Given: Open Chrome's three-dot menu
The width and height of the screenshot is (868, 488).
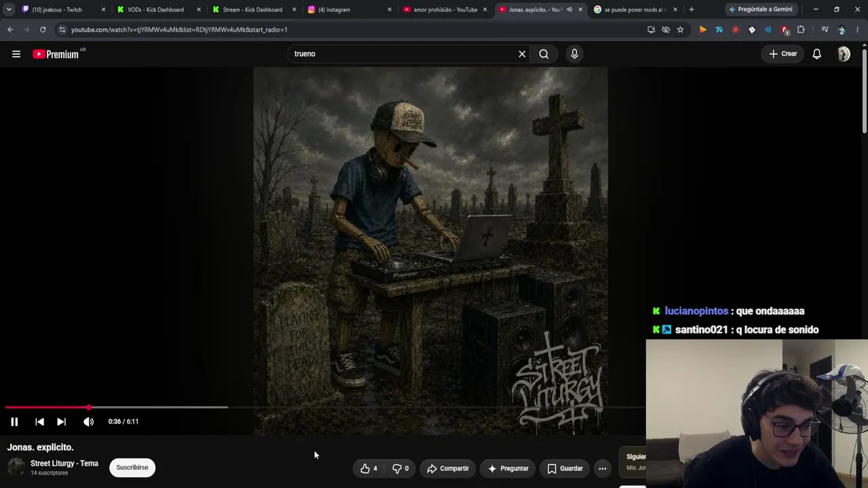Looking at the screenshot, I should click(858, 30).
